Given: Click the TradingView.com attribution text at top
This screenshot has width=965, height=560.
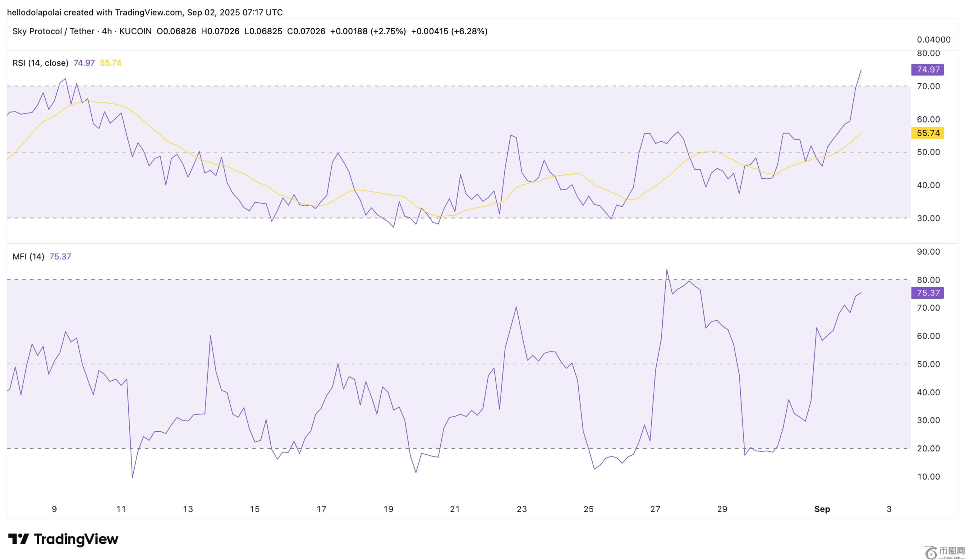Looking at the screenshot, I should pos(148,12).
